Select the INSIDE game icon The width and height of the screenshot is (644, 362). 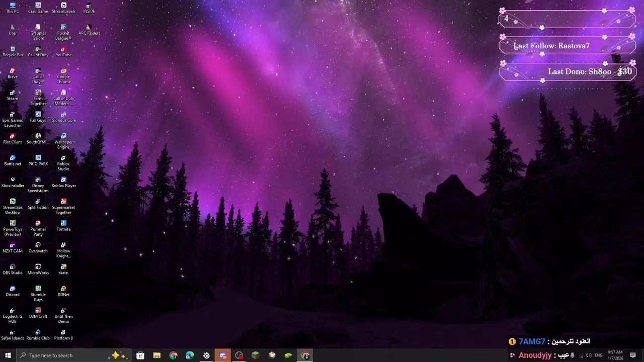(x=89, y=8)
